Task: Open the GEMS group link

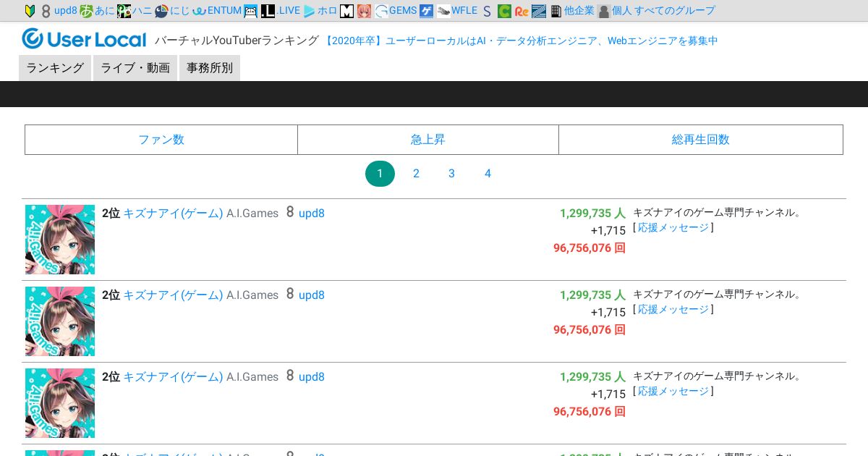Action: point(396,11)
